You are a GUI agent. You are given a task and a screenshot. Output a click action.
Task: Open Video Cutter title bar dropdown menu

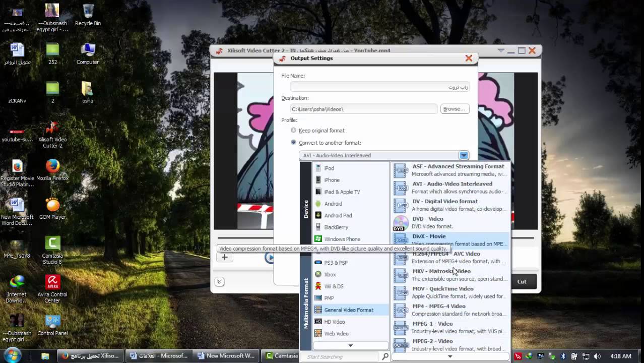click(x=501, y=50)
